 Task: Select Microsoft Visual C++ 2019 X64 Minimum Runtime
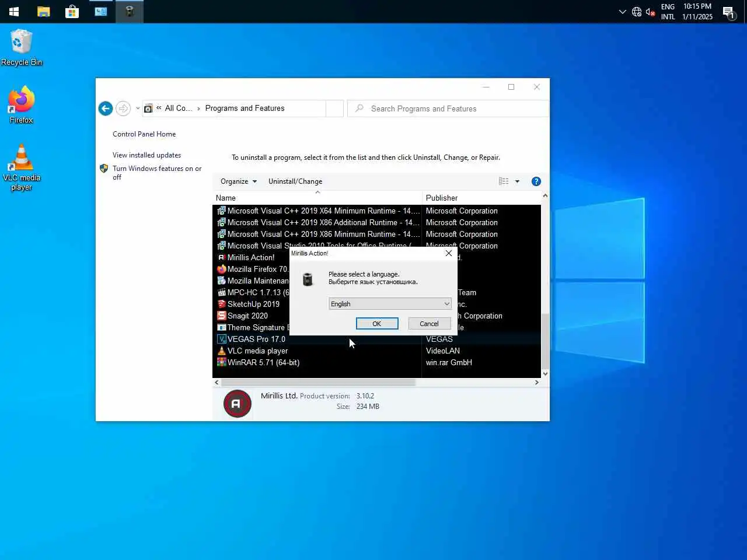[x=376, y=211]
